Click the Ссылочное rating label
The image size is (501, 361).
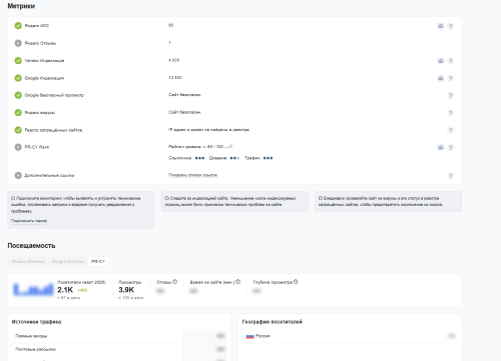click(180, 158)
